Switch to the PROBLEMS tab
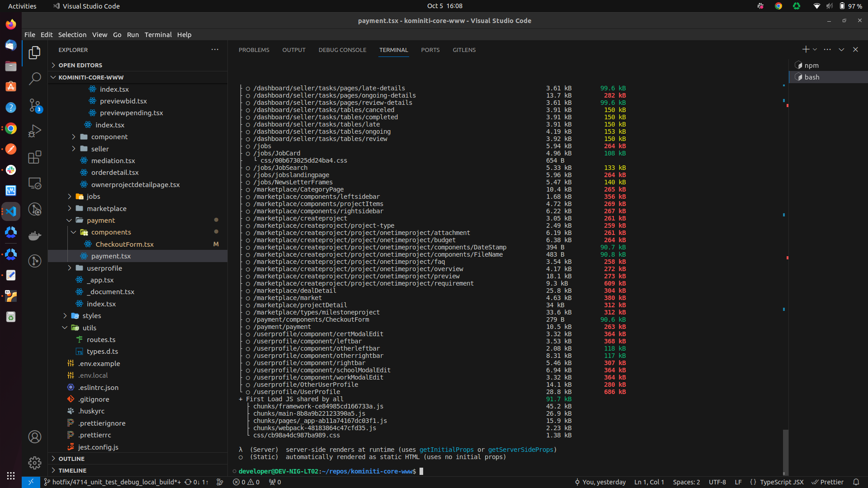The image size is (868, 488). [x=254, y=50]
